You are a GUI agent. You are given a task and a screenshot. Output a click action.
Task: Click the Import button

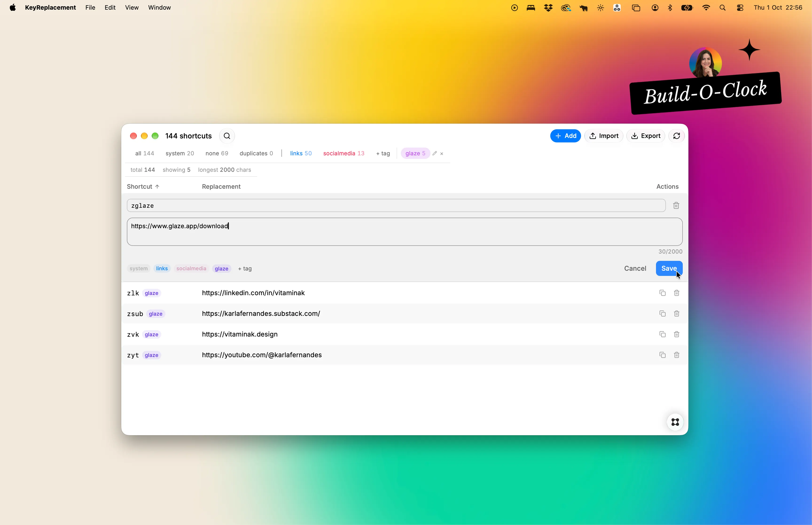[x=603, y=136]
